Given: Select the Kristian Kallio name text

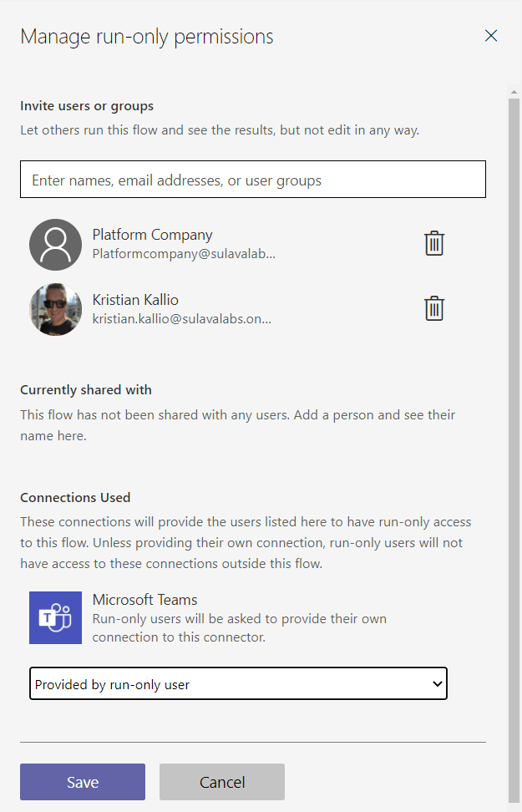Looking at the screenshot, I should coord(135,300).
